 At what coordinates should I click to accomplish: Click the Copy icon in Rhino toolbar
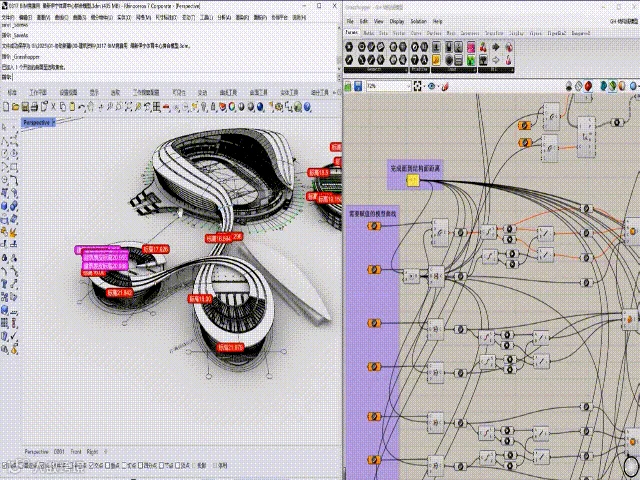(63, 107)
